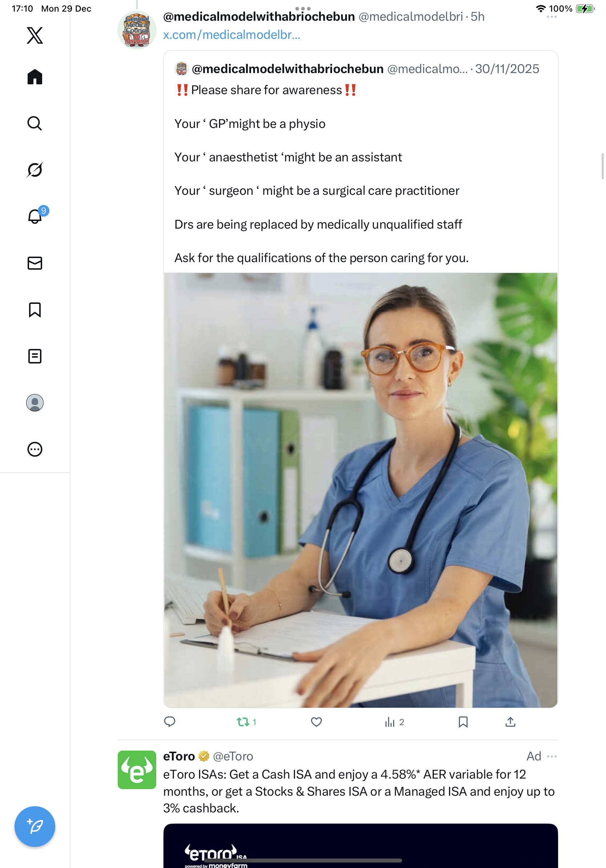Toggle the like heart on the post
The width and height of the screenshot is (606, 868).
coord(316,722)
